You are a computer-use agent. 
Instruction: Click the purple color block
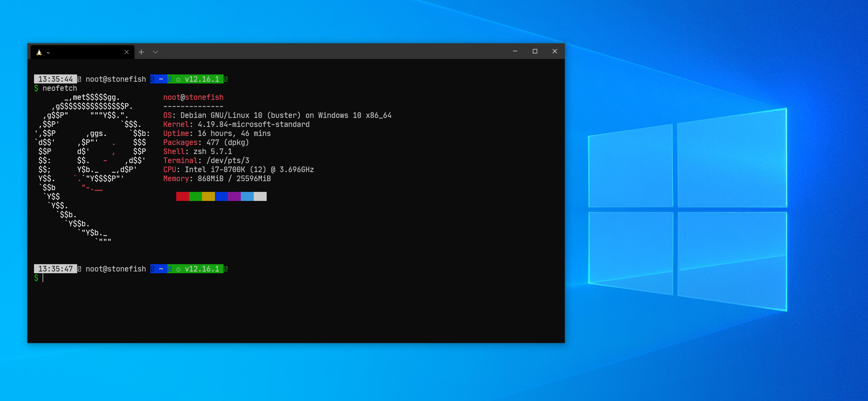(x=234, y=197)
